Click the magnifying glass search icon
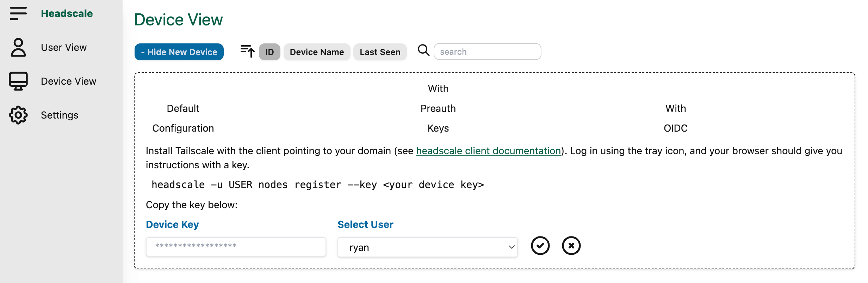Image resolution: width=868 pixels, height=283 pixels. click(x=423, y=50)
